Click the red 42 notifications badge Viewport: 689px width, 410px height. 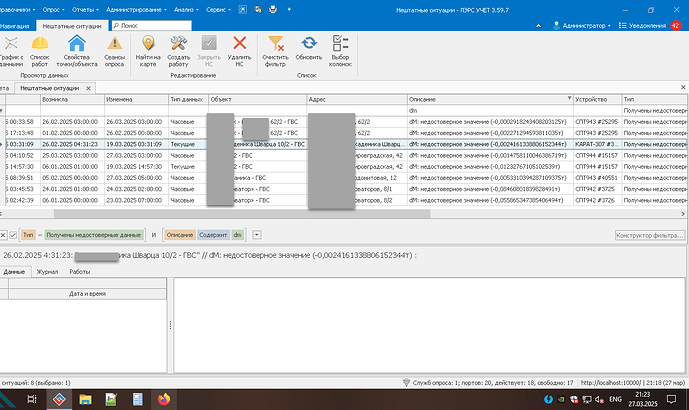coord(675,25)
